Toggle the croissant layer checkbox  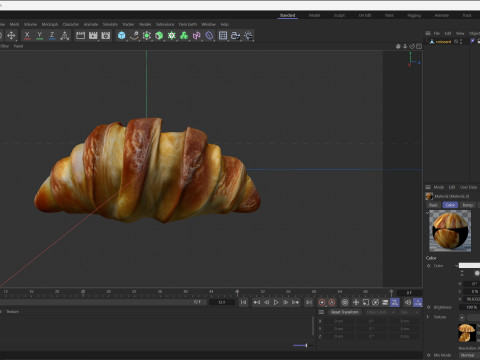pos(456,41)
